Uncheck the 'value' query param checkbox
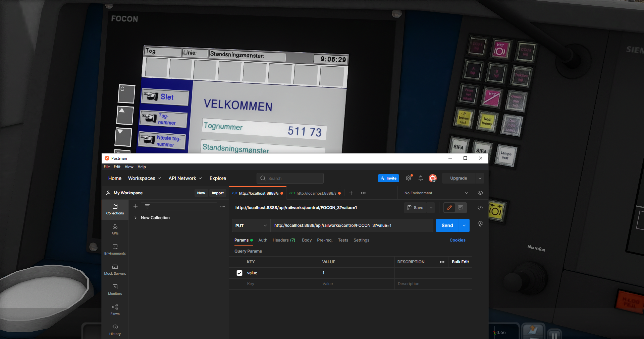This screenshot has height=339, width=644. coord(239,273)
